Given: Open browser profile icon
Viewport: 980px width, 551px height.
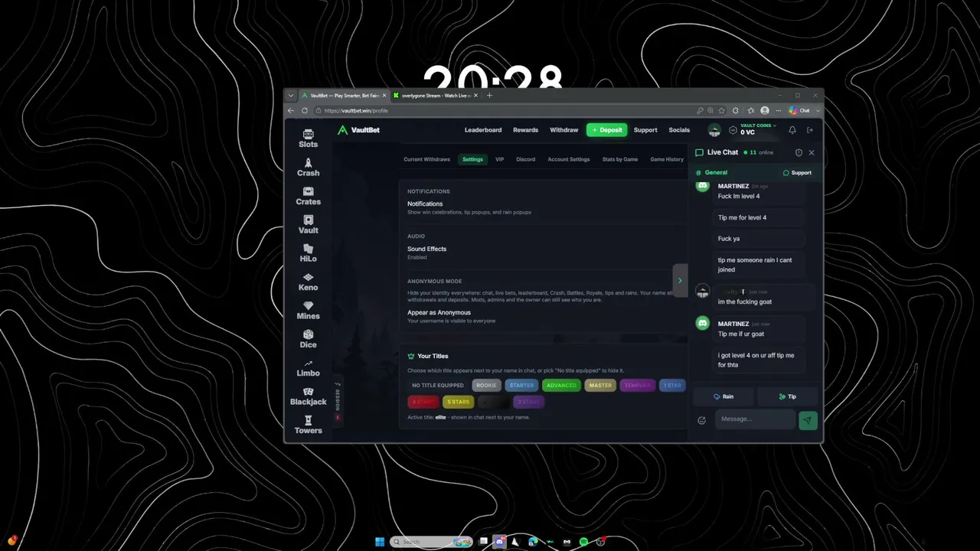Looking at the screenshot, I should (x=765, y=110).
